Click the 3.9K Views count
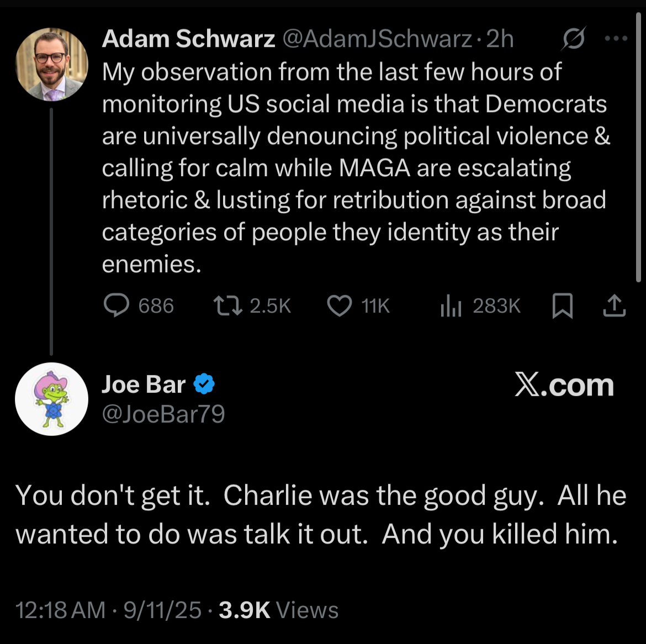The height and width of the screenshot is (644, 646). pos(278,610)
